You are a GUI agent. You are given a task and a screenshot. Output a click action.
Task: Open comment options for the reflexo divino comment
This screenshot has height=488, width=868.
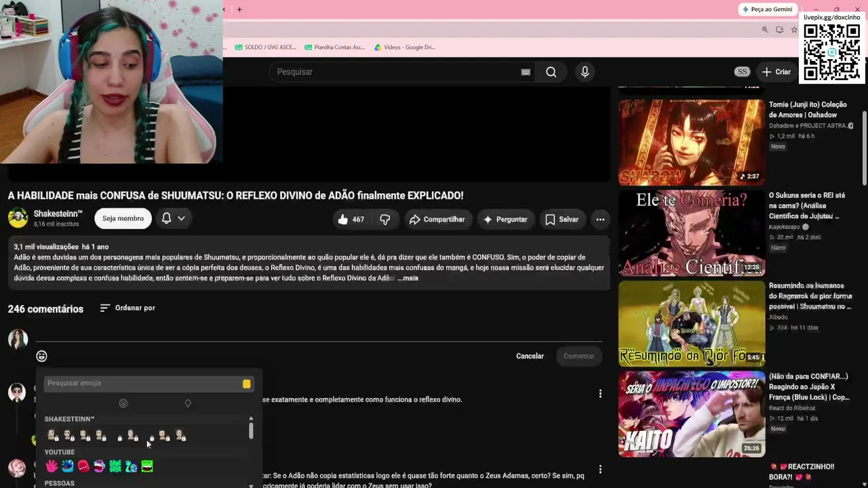(x=600, y=393)
